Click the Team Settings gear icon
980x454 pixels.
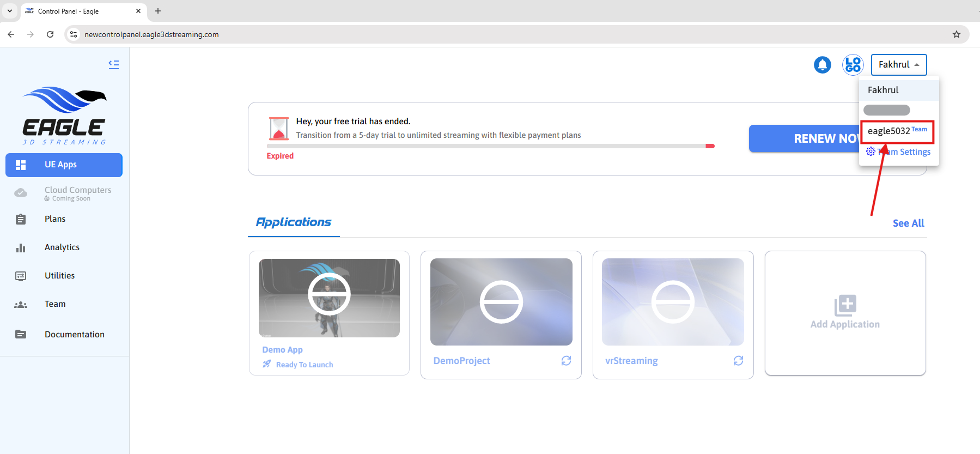tap(871, 152)
